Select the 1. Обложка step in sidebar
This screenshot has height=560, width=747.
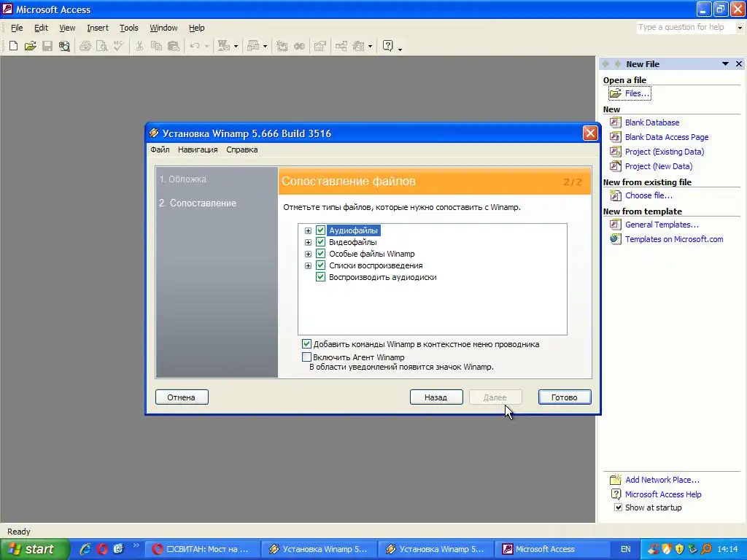click(183, 179)
